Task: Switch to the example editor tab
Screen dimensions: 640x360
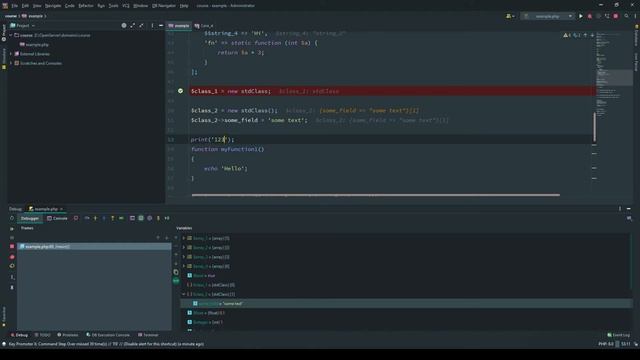Action: pos(179,25)
